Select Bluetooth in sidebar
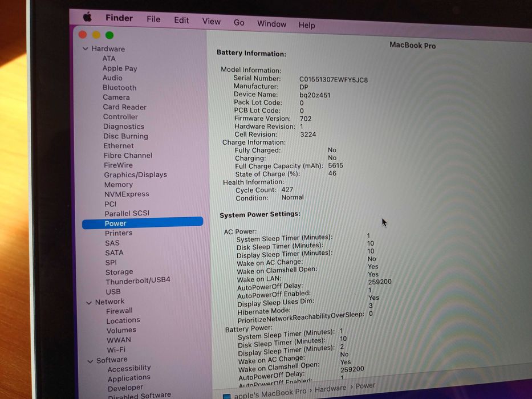The height and width of the screenshot is (399, 532). click(x=119, y=88)
